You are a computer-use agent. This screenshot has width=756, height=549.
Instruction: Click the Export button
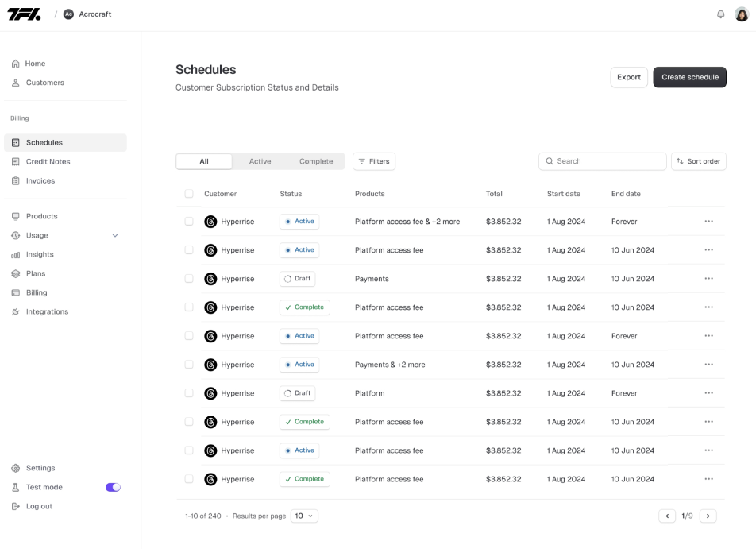point(628,77)
